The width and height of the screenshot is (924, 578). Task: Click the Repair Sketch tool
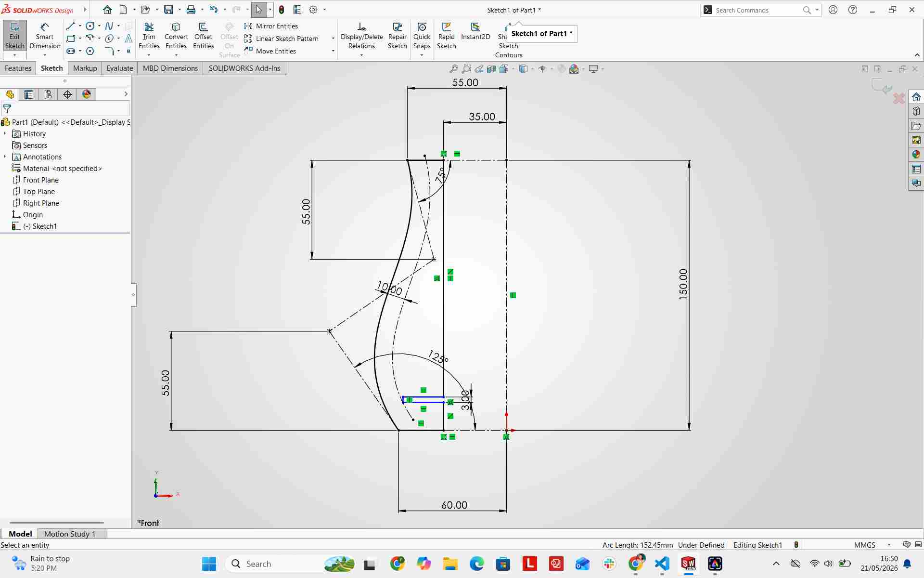point(398,36)
